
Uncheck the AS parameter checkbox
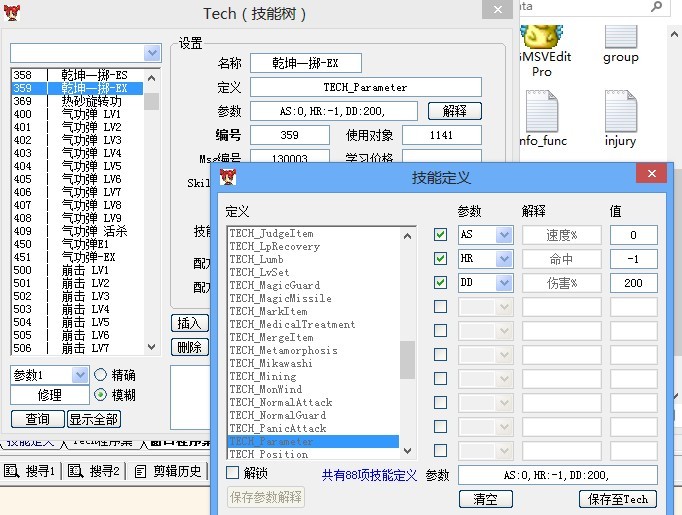(x=440, y=235)
